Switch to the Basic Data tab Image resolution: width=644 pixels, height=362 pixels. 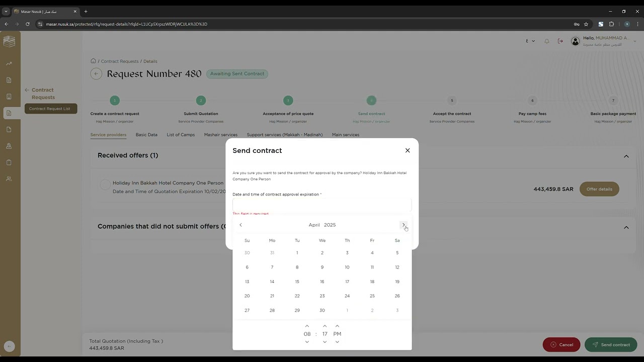coord(146,135)
